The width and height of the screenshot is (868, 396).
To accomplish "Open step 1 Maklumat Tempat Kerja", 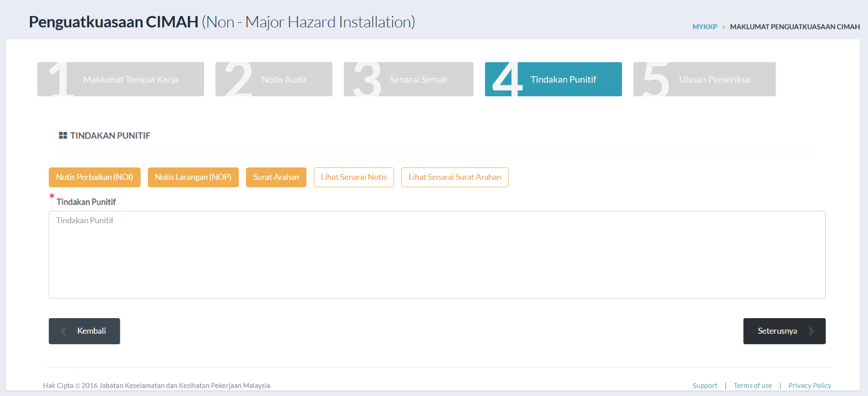I will pyautogui.click(x=121, y=79).
